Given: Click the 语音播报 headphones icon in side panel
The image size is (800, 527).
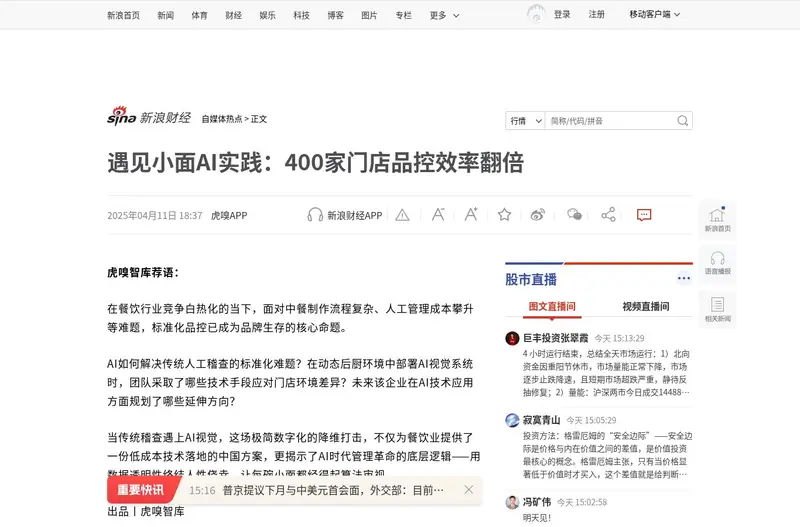Looking at the screenshot, I should (x=718, y=263).
